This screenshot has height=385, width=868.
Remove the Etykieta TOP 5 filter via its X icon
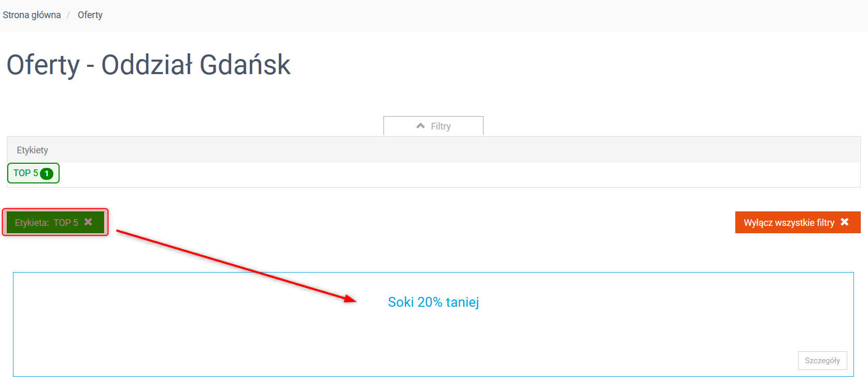[88, 222]
